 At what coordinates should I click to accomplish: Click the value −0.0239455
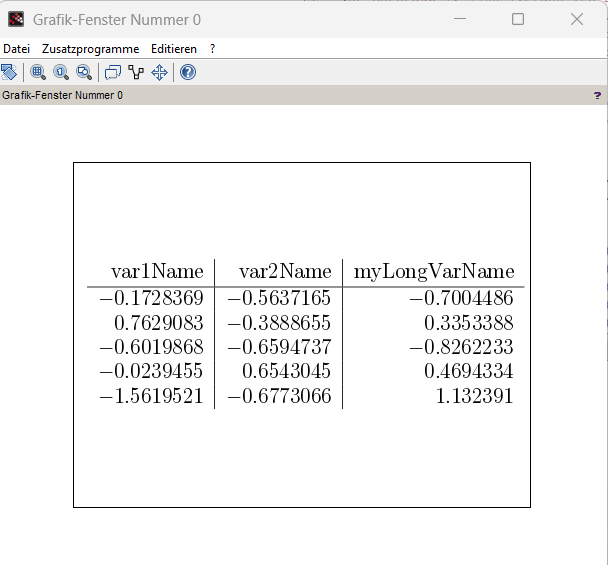click(151, 371)
